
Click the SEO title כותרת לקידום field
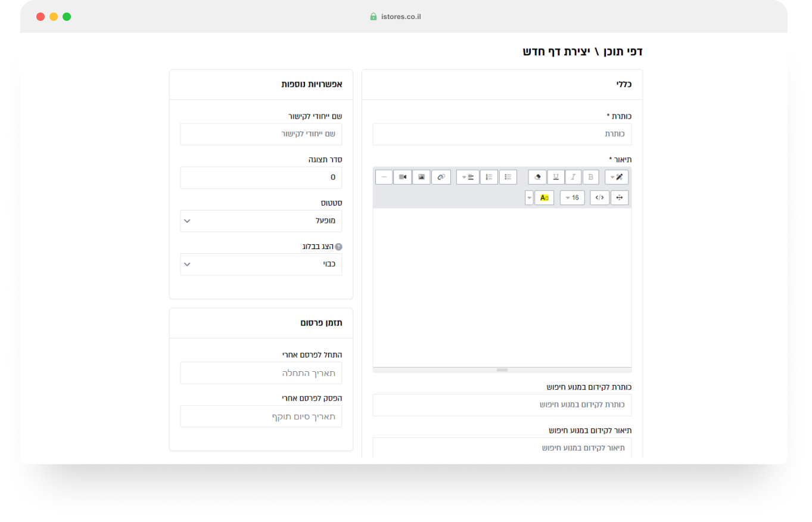tap(502, 405)
